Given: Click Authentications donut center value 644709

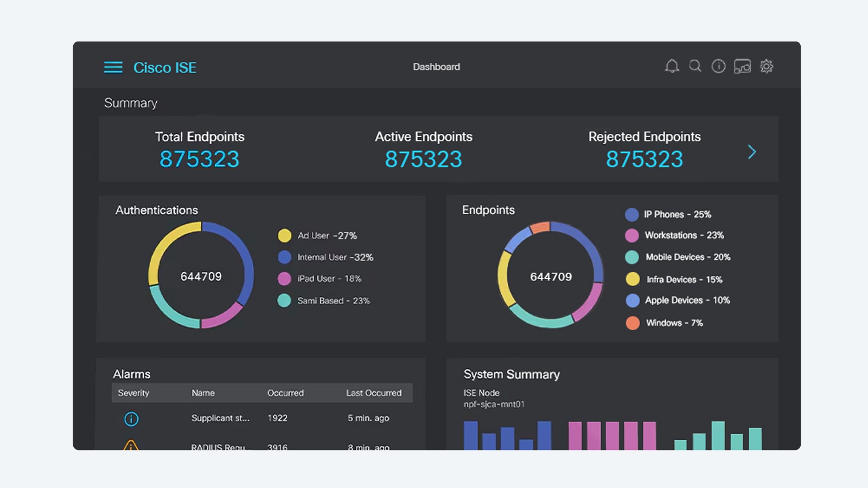Looking at the screenshot, I should [201, 277].
